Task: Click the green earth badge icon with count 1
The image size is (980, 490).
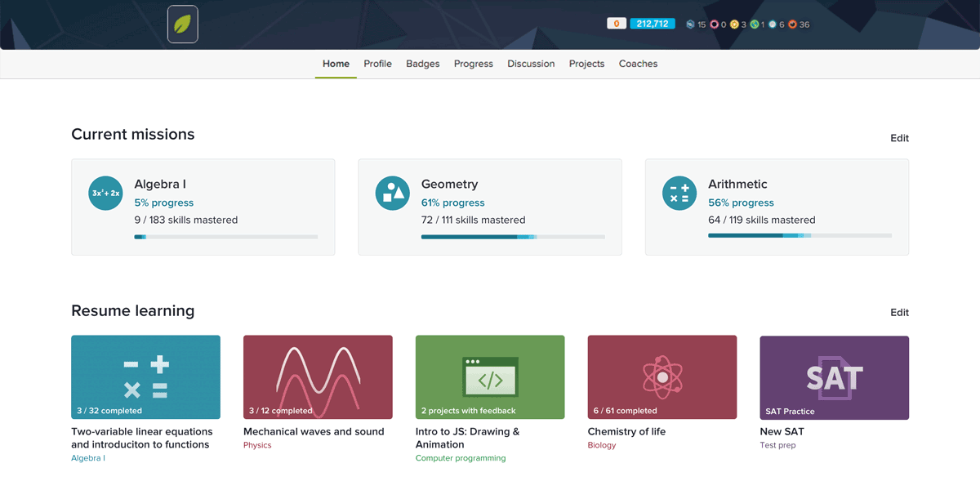Action: [x=755, y=24]
